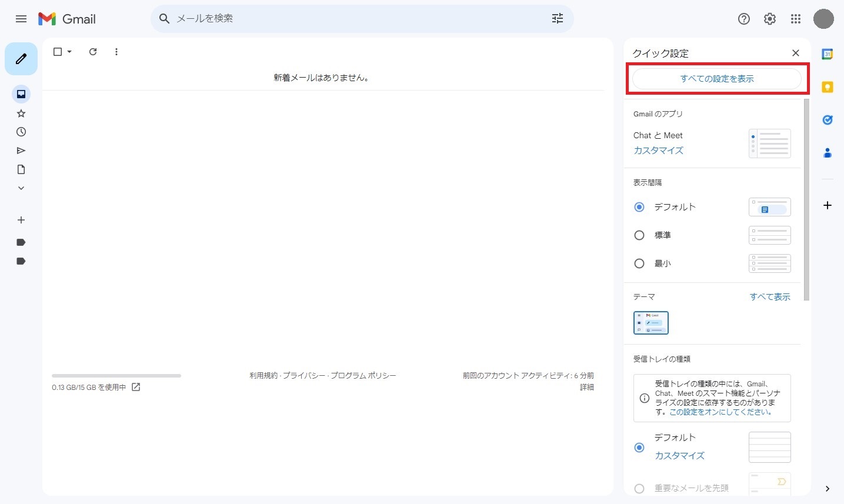Click すべて表示 link beside テーマ
Image resolution: width=844 pixels, height=504 pixels.
pyautogui.click(x=769, y=297)
